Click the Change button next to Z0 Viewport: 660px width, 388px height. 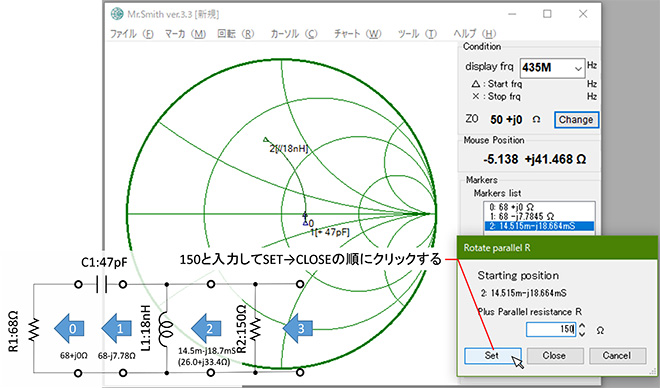tap(576, 120)
